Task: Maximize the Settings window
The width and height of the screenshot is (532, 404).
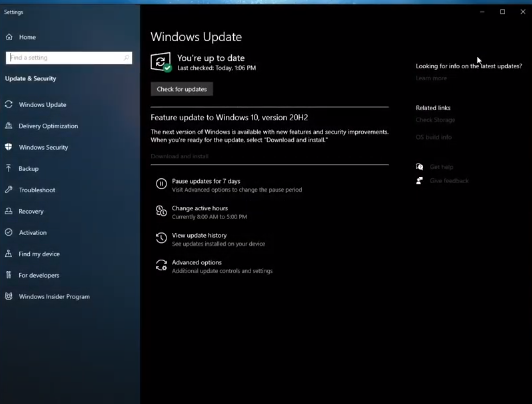Action: [x=502, y=12]
